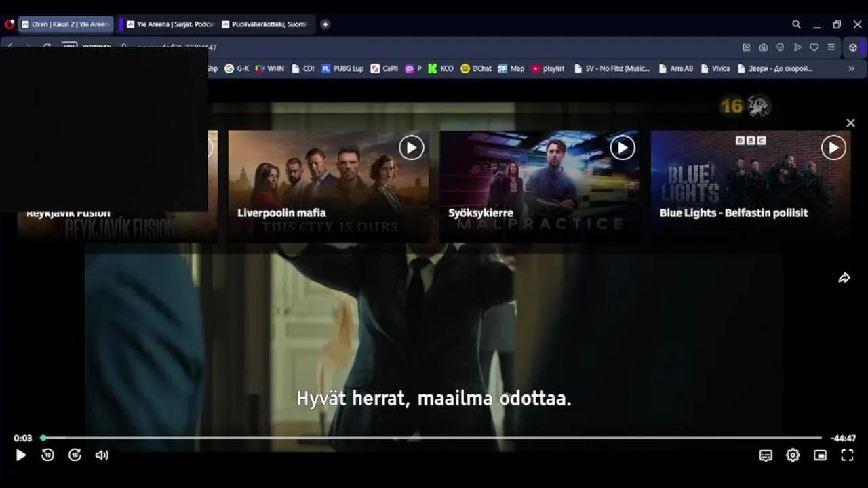This screenshot has height=488, width=868.
Task: Enable picture-in-picture mode
Action: [820, 455]
